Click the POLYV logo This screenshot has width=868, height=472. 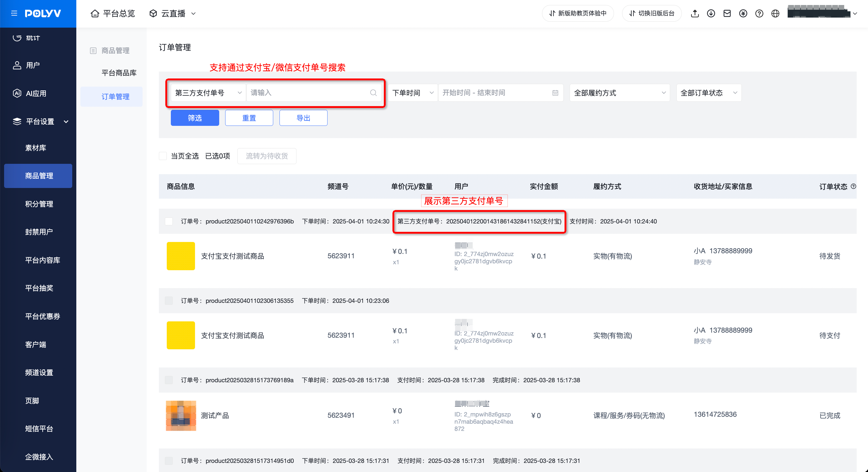(43, 13)
